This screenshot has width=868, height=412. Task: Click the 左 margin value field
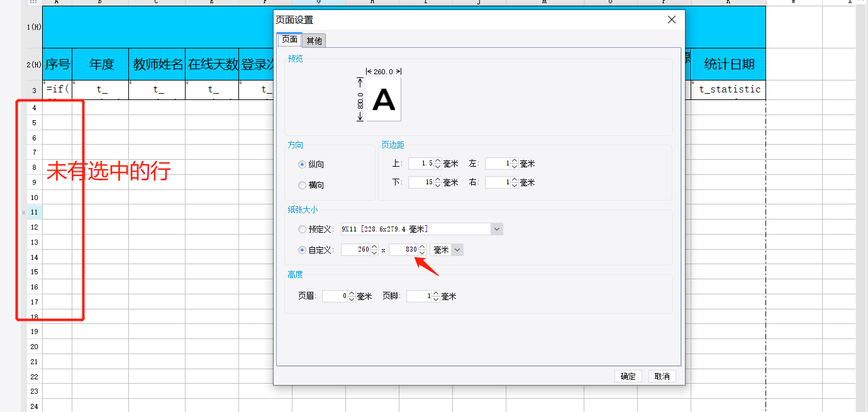click(x=498, y=164)
